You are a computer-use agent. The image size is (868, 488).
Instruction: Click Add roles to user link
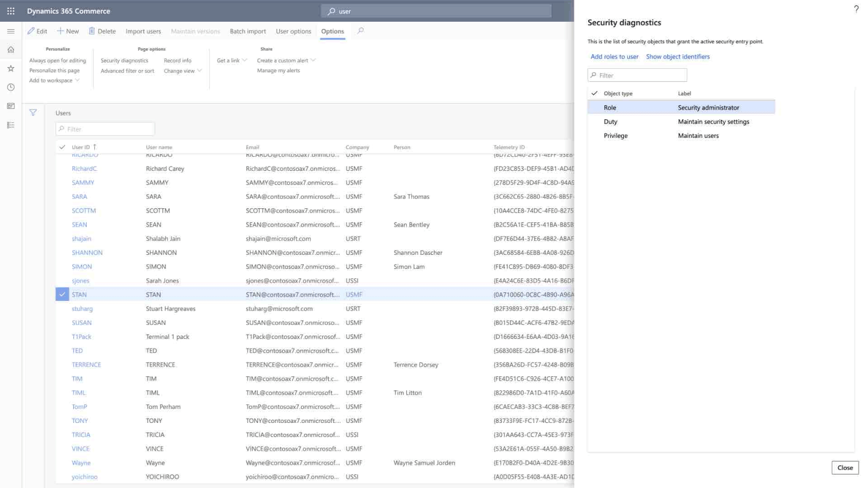point(614,56)
